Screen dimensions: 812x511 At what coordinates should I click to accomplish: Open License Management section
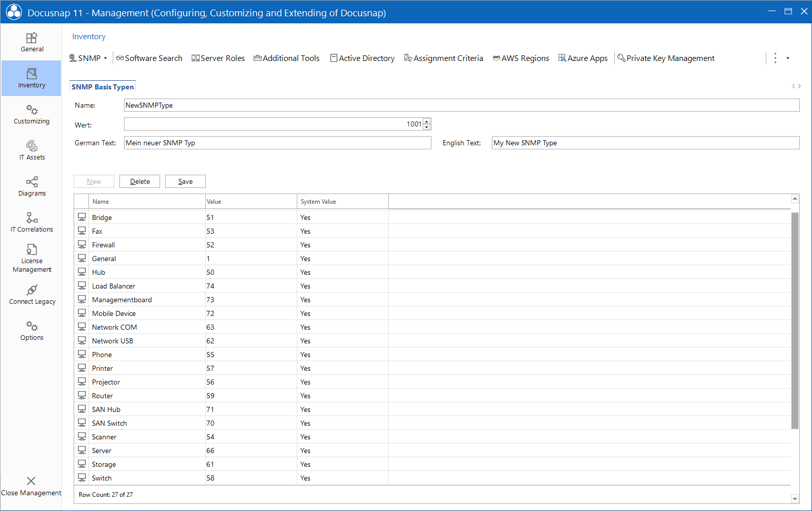pyautogui.click(x=32, y=259)
